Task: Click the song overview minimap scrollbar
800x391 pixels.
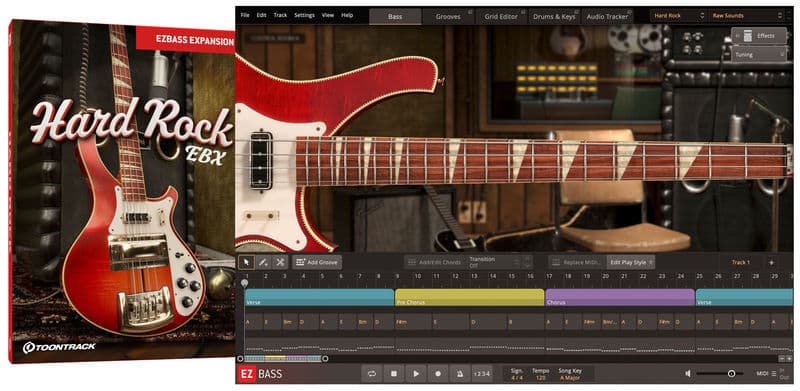Action: [x=283, y=359]
